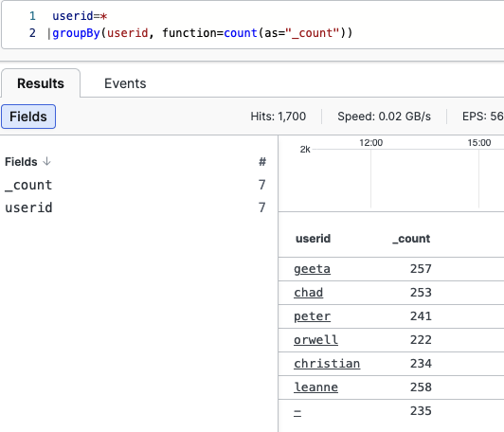The height and width of the screenshot is (432, 504).
Task: Click count value 234
Action: pyautogui.click(x=421, y=364)
